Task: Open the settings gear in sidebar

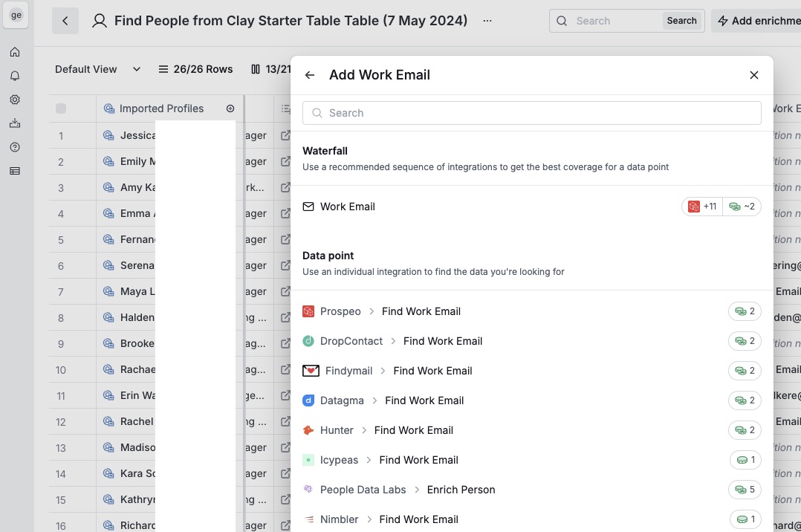Action: click(x=15, y=100)
